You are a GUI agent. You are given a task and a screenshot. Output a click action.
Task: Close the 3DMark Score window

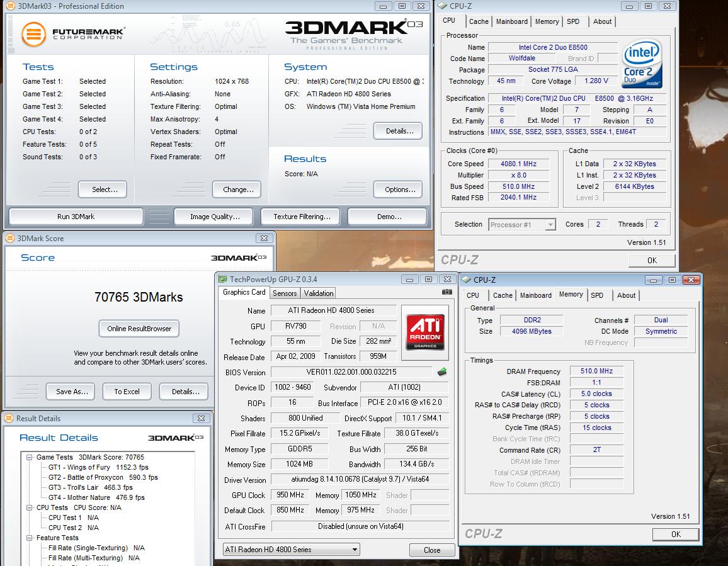[264, 238]
